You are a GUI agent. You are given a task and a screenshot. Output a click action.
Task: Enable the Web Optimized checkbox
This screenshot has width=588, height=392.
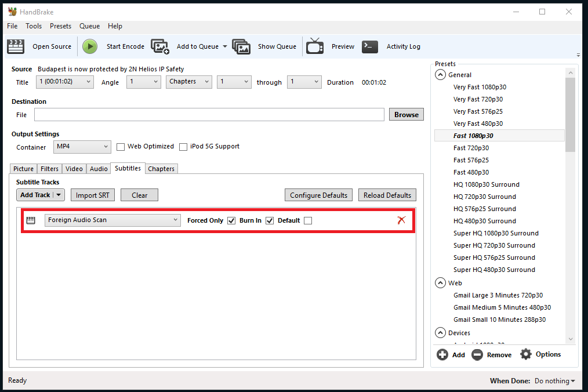[121, 147]
